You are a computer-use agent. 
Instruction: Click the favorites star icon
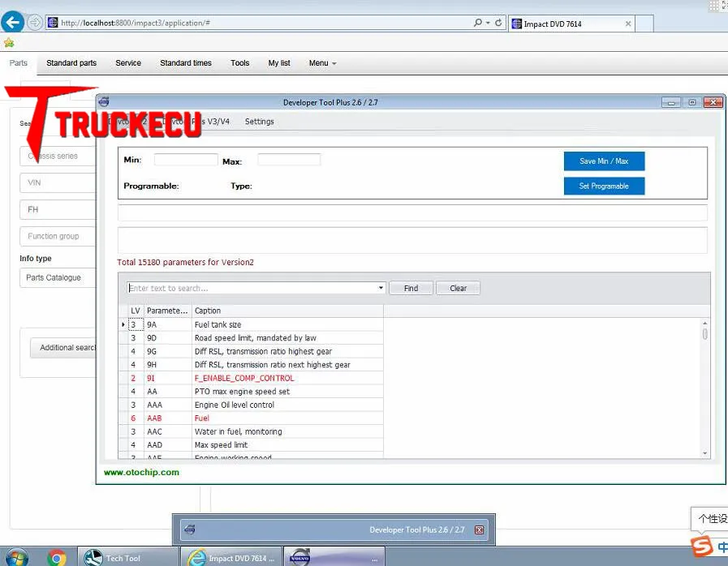(x=9, y=43)
